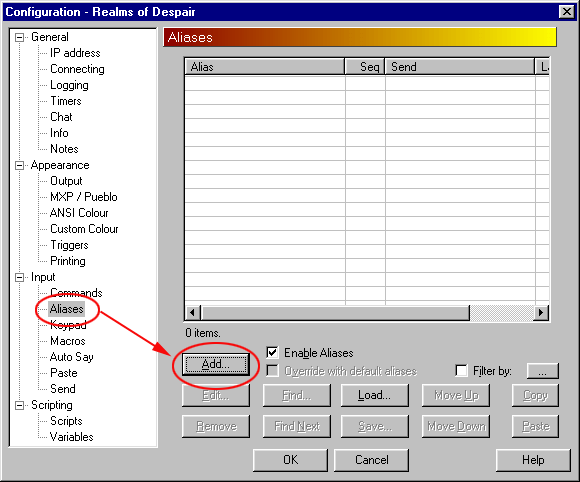This screenshot has height=482, width=580.
Task: Select Scripts under Scripting
Action: [x=66, y=421]
